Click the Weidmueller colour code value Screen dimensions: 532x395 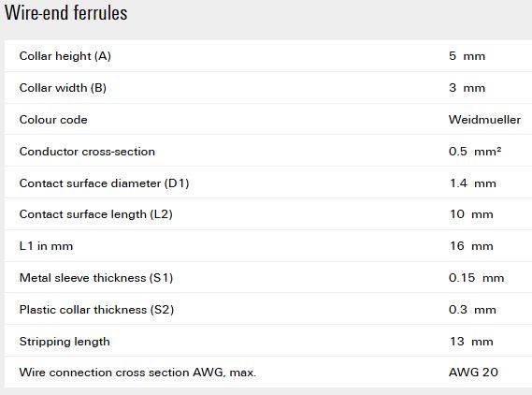(484, 120)
